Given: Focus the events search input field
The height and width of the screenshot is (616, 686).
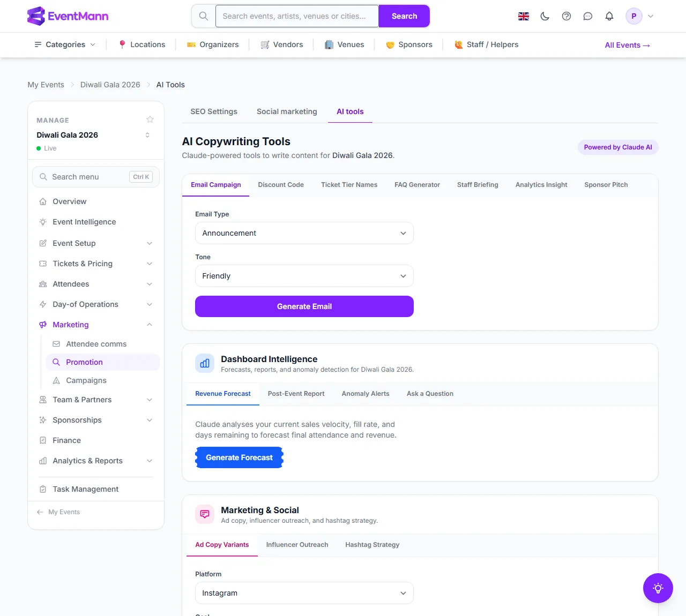Looking at the screenshot, I should (297, 16).
